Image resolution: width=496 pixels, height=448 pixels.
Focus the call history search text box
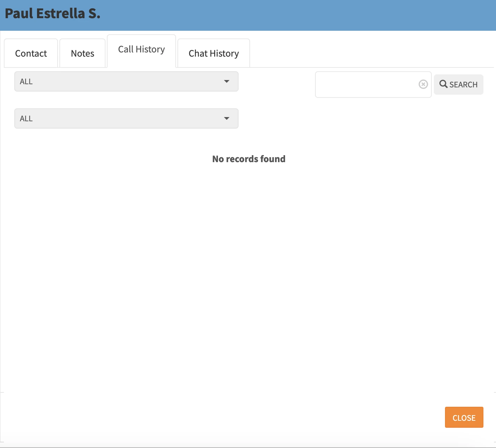point(366,85)
